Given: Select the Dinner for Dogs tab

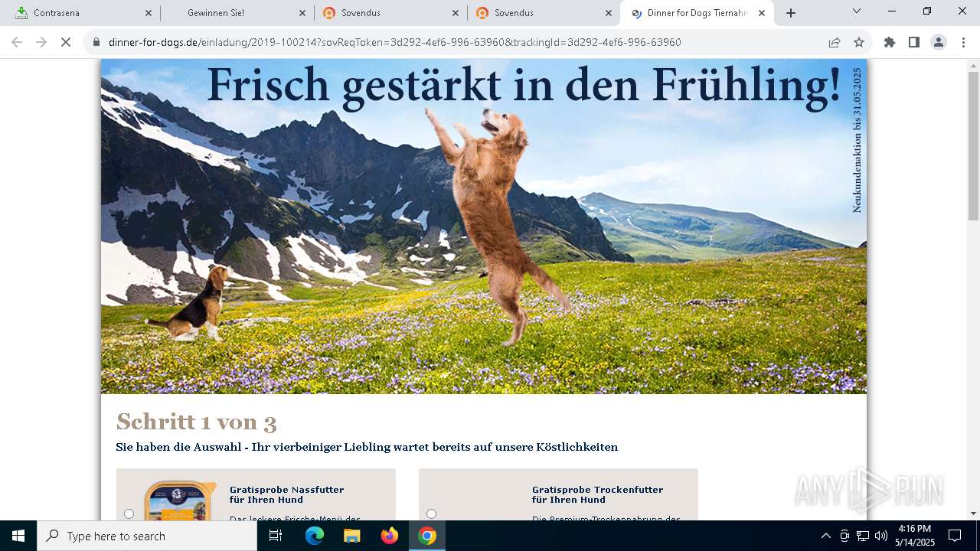Looking at the screenshot, I should point(697,13).
